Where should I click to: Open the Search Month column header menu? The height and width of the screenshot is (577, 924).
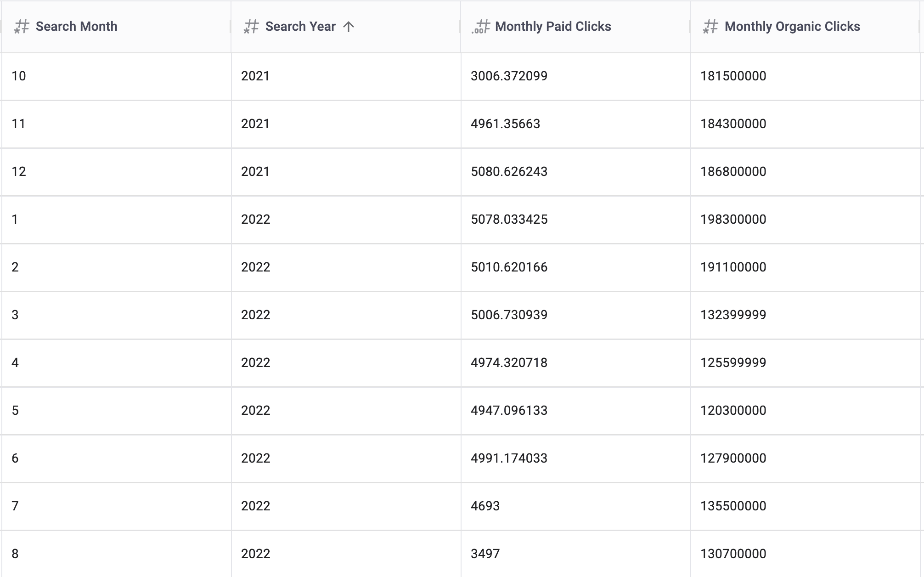76,26
